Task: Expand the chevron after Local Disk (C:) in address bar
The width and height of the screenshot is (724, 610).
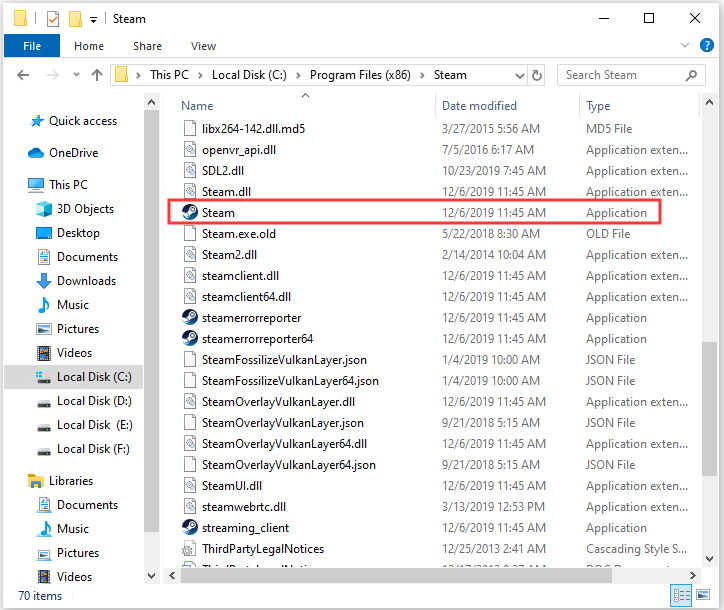Action: point(298,75)
